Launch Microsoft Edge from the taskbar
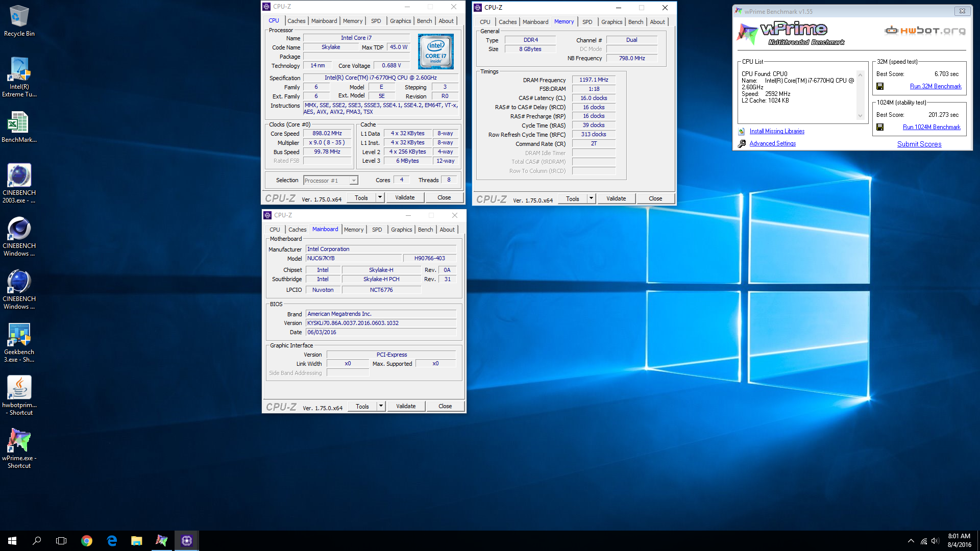The image size is (980, 551). 112,541
